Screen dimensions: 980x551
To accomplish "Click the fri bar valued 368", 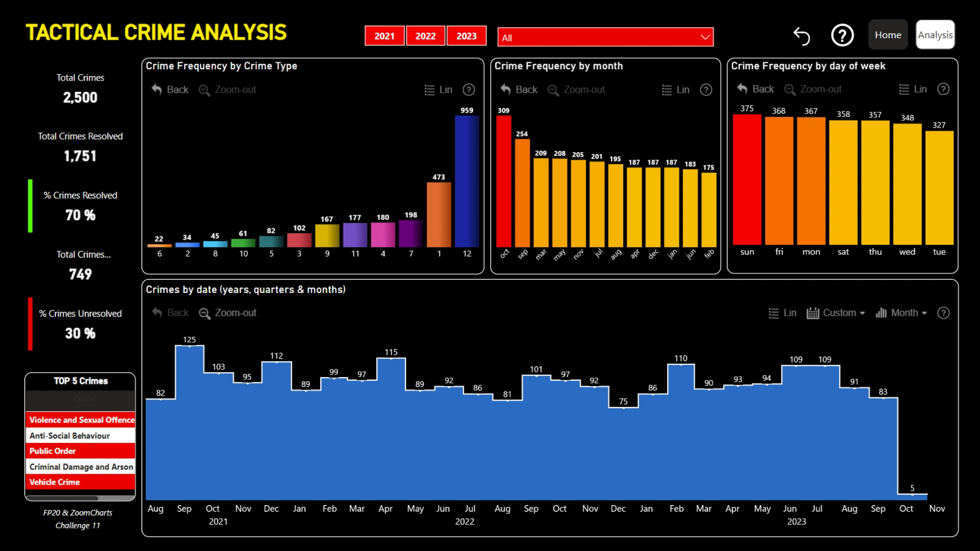I will pyautogui.click(x=779, y=181).
